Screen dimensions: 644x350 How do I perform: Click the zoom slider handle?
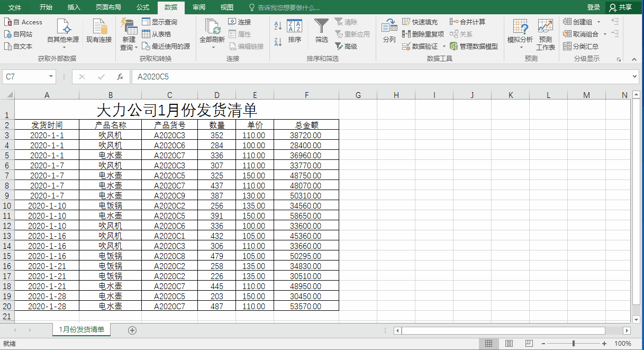574,344
